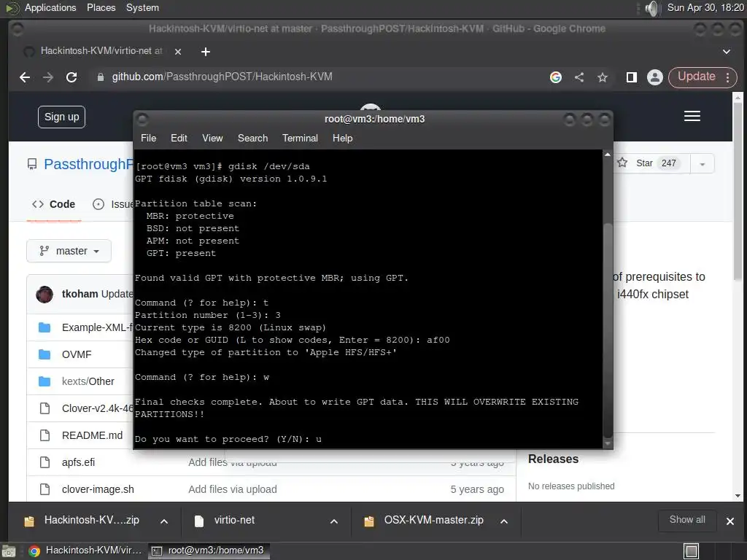Image resolution: width=747 pixels, height=560 pixels.
Task: Toggle Chrome side panel icon
Action: (631, 77)
